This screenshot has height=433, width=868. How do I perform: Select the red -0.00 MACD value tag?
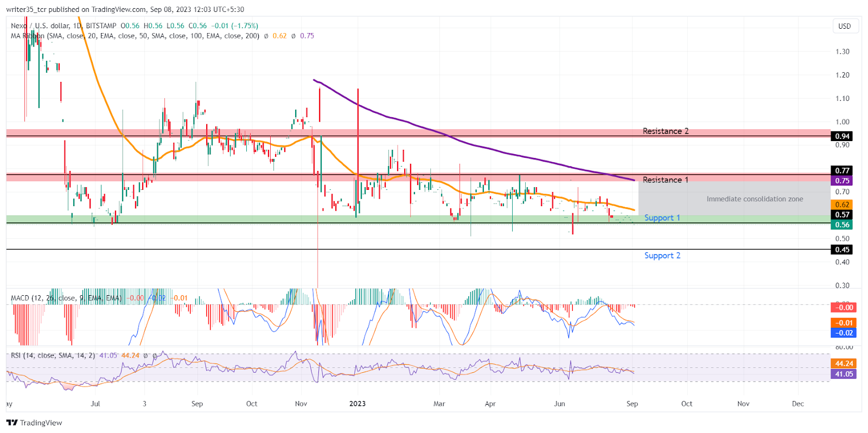point(844,308)
